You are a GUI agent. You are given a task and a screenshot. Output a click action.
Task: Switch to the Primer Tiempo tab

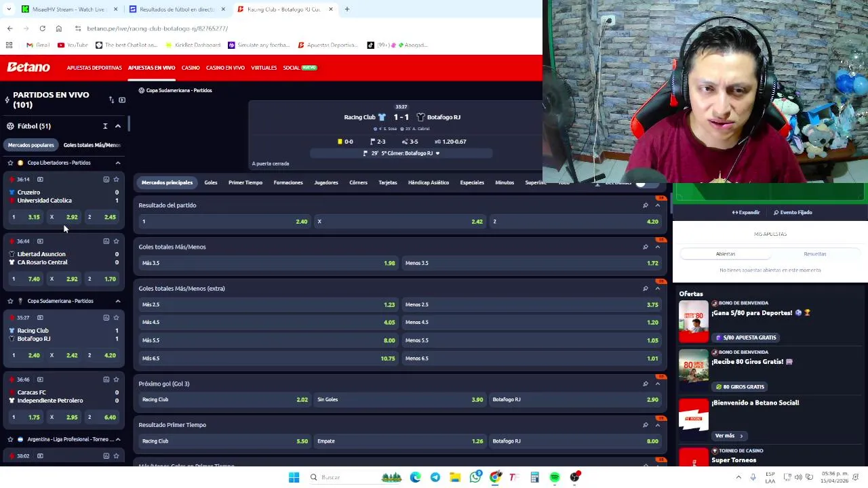(x=245, y=182)
